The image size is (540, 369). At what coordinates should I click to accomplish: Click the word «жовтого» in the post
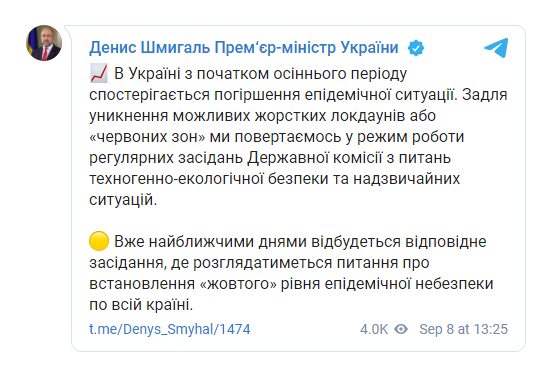pos(238,284)
